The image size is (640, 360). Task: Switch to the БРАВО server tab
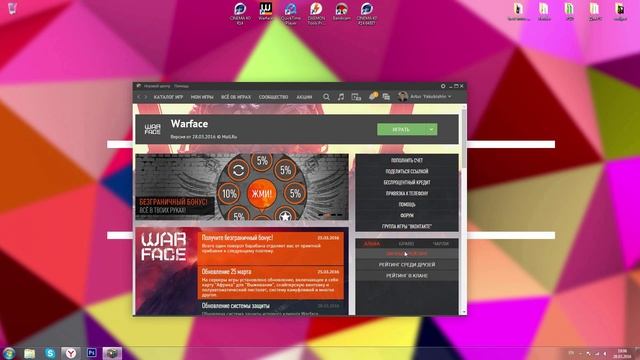406,244
